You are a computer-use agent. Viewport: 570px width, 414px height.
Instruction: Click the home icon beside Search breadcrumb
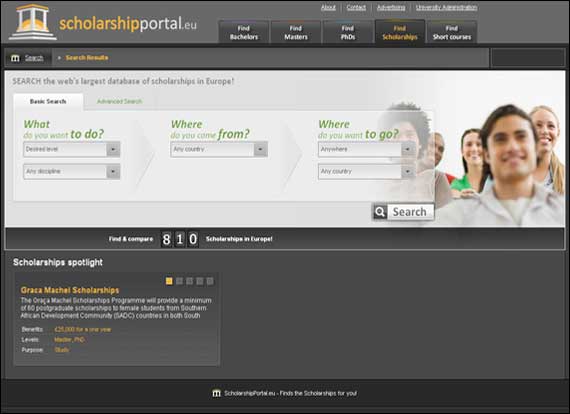pos(15,58)
